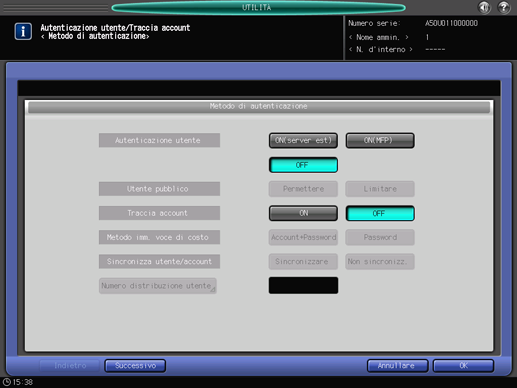The image size is (517, 388).
Task: Open the help question mark icon
Action: pos(504,7)
